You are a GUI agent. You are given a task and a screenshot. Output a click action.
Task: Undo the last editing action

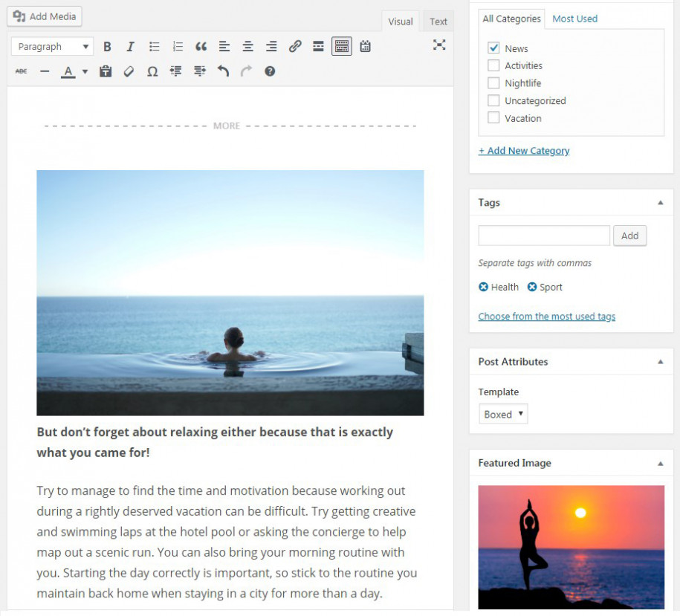click(223, 71)
